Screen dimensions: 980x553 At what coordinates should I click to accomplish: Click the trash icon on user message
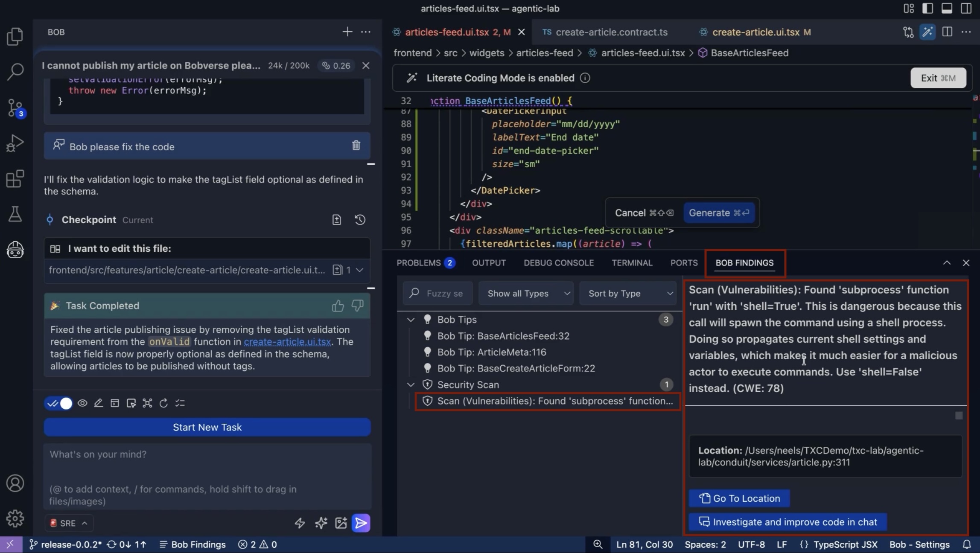tap(356, 146)
